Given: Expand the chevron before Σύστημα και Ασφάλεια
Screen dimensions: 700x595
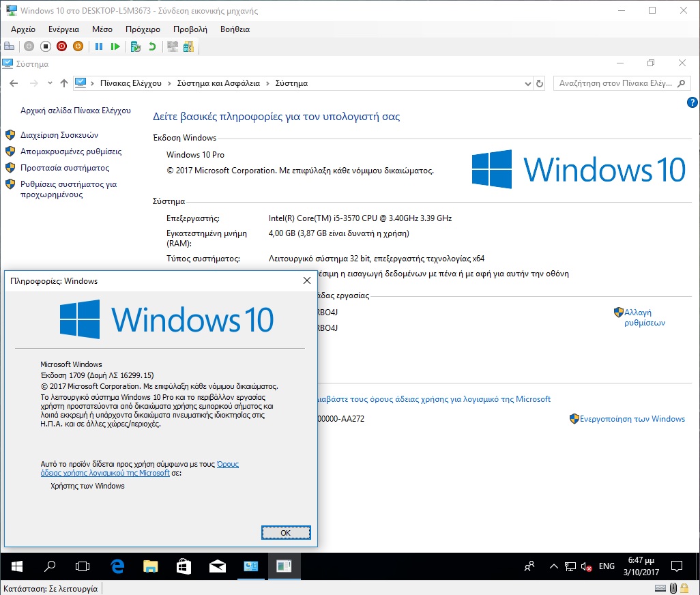Looking at the screenshot, I should coord(169,83).
